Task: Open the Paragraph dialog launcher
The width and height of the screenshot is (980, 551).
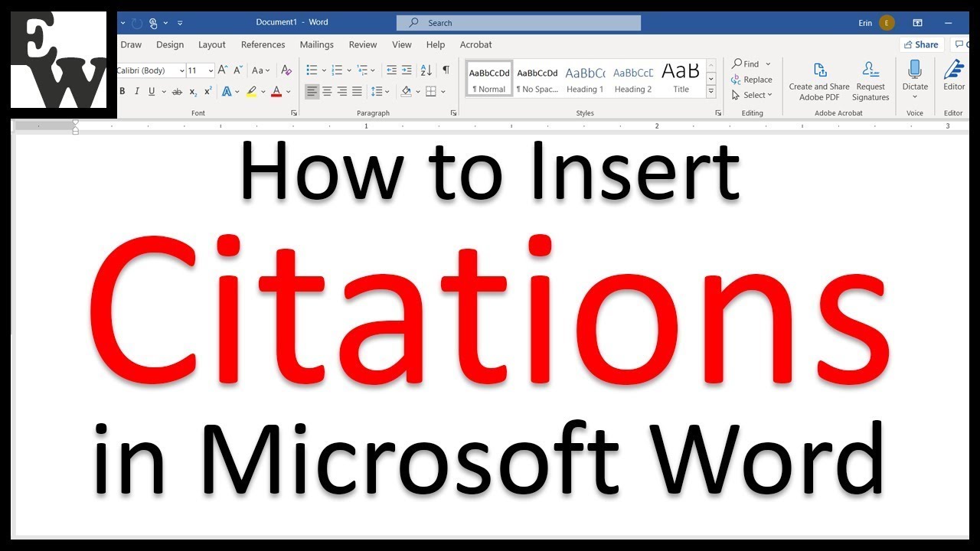Action: coord(454,112)
